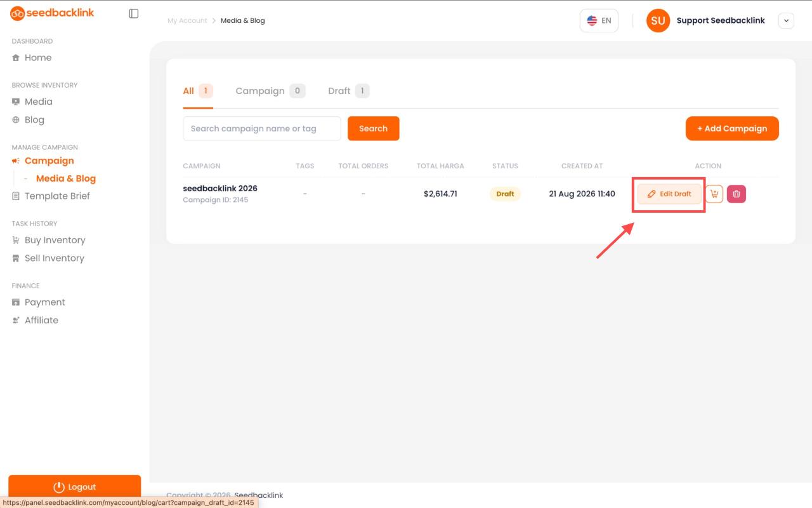The image size is (812, 508).
Task: Click the STATUS column header
Action: [x=505, y=166]
